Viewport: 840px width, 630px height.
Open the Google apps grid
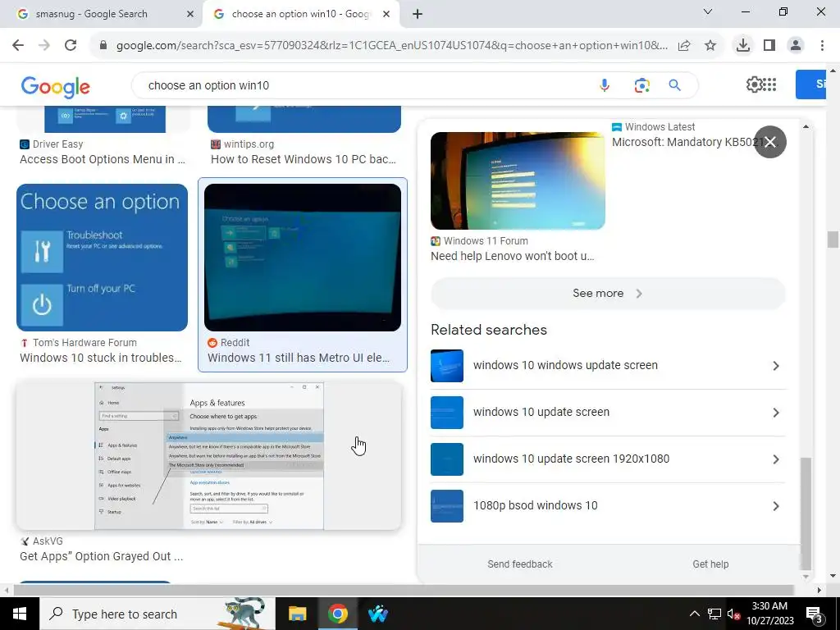[769, 84]
